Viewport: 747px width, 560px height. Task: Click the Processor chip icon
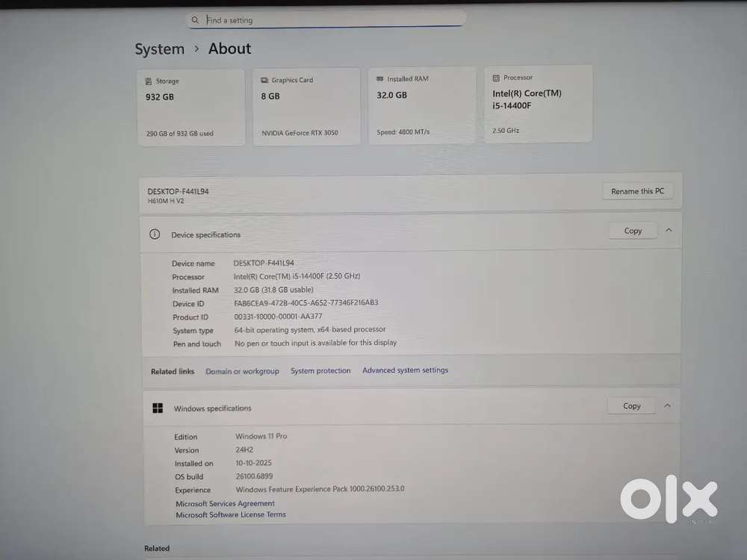click(x=496, y=78)
